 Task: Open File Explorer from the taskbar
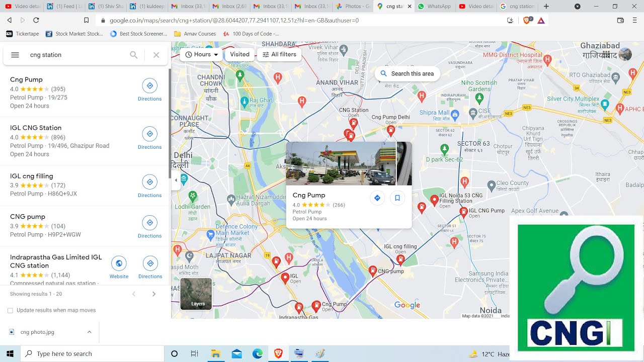click(216, 353)
